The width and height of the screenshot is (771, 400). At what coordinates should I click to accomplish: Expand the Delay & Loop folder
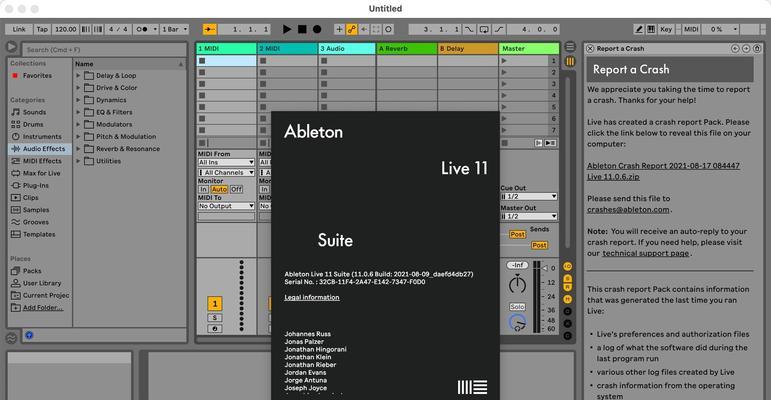(x=78, y=76)
